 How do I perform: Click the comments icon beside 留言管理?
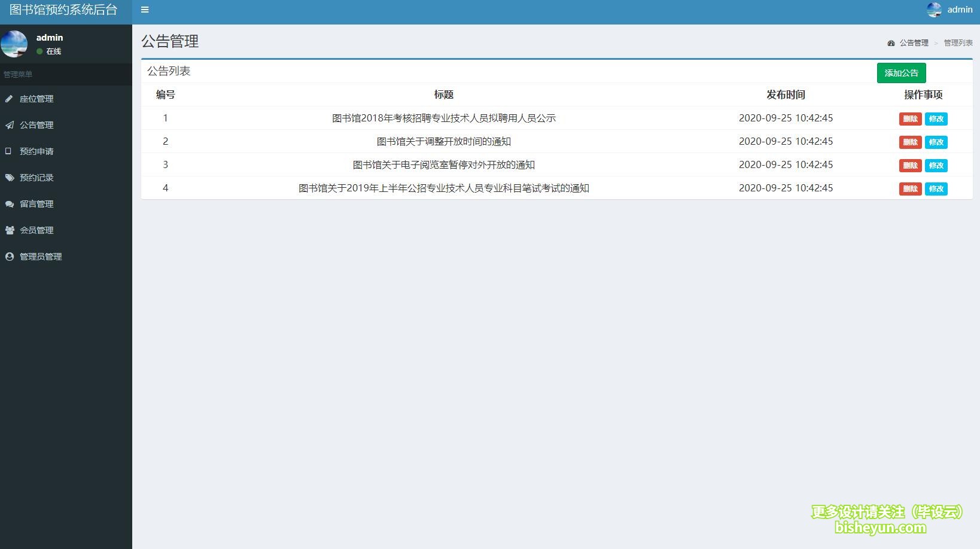10,204
